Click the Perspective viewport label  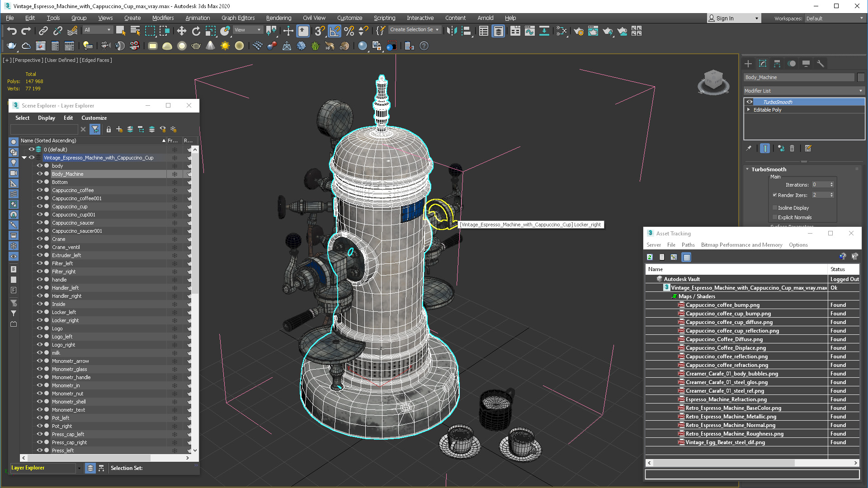[28, 60]
